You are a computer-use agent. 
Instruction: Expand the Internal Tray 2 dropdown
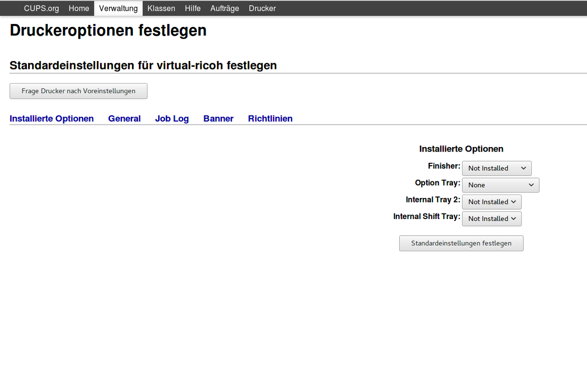tap(492, 202)
